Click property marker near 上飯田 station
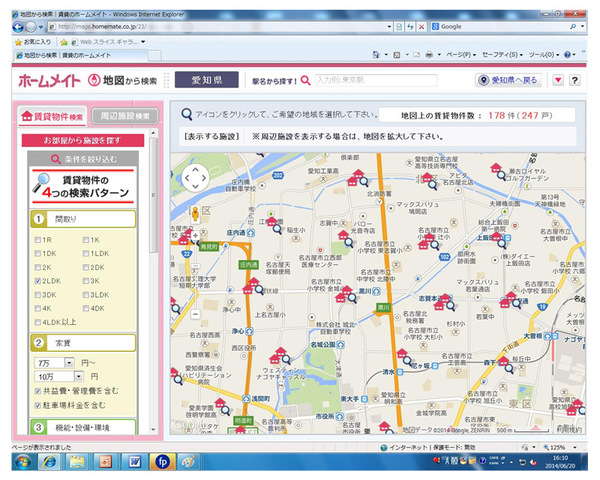The width and height of the screenshot is (600, 480). (x=499, y=240)
